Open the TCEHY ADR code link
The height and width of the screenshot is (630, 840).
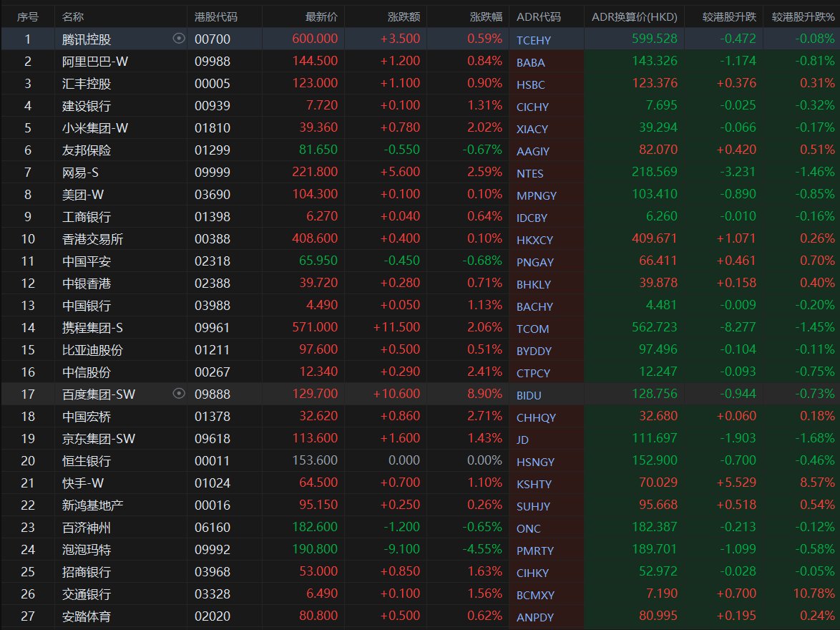coord(534,40)
